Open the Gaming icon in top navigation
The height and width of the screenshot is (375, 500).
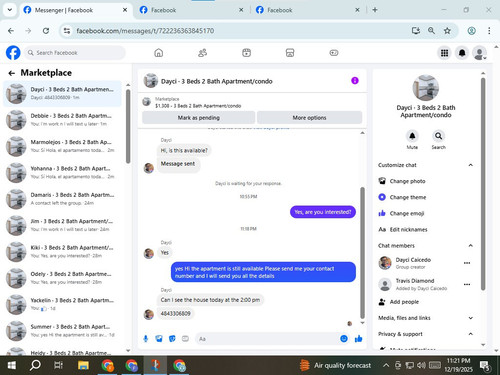(334, 53)
